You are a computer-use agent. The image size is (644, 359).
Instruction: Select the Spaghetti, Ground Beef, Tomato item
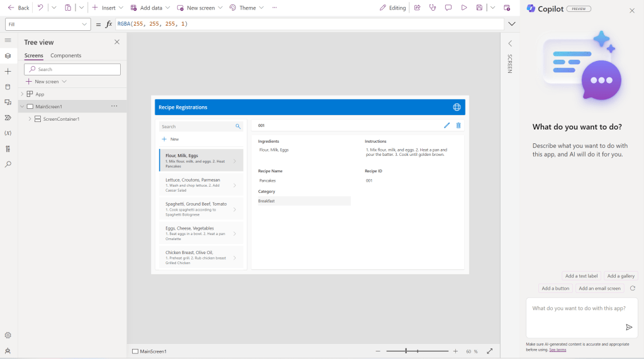[201, 209]
